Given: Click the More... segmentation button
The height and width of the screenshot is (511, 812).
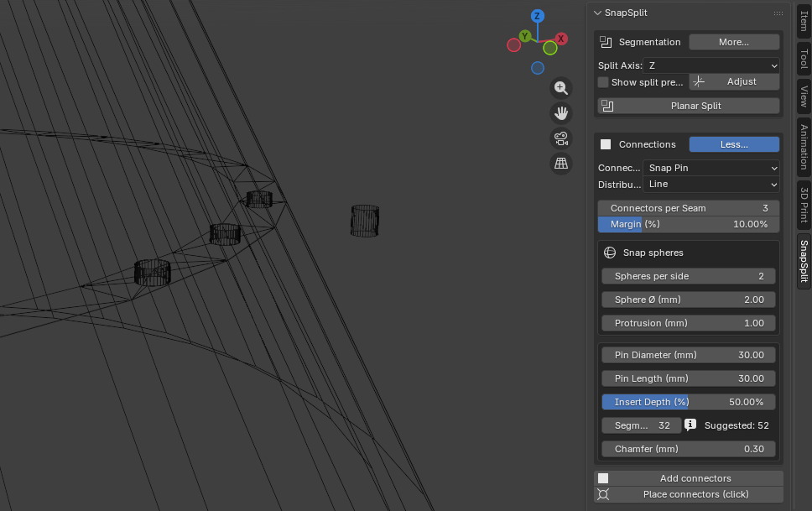Looking at the screenshot, I should click(734, 41).
